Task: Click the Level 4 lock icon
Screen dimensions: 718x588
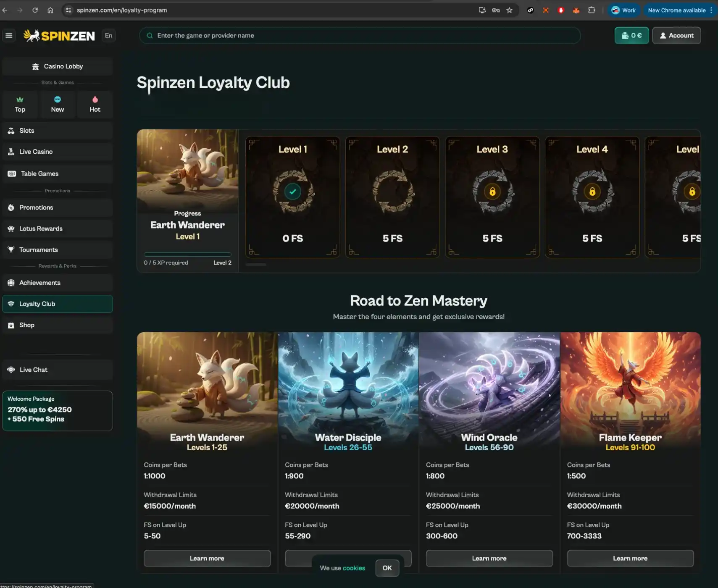Action: tap(592, 192)
